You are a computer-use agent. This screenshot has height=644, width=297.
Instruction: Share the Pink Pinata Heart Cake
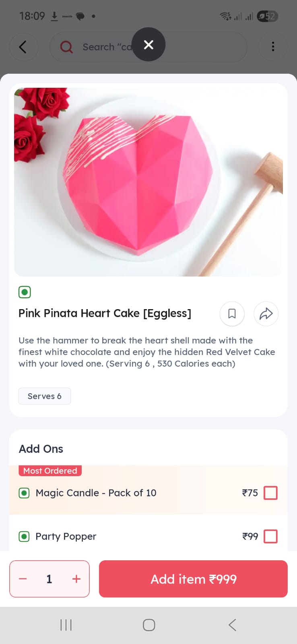coord(266,314)
